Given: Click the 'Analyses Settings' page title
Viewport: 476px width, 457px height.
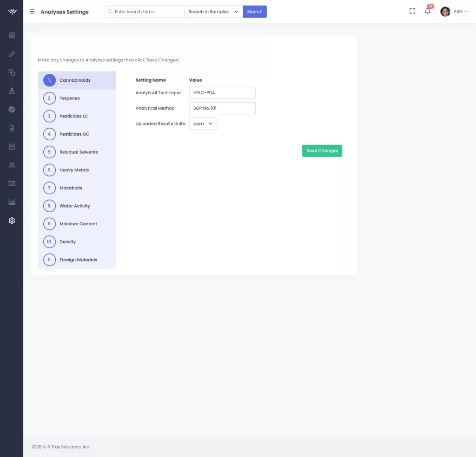Looking at the screenshot, I should pyautogui.click(x=65, y=12).
